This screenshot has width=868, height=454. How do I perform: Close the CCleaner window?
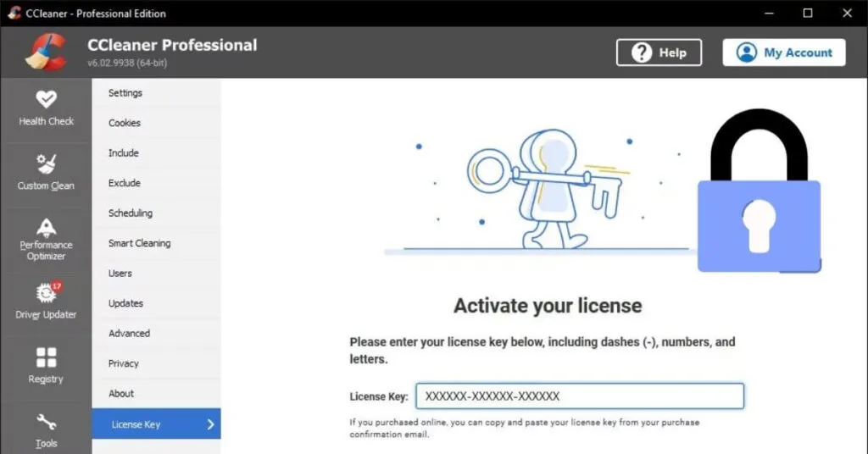[x=847, y=13]
